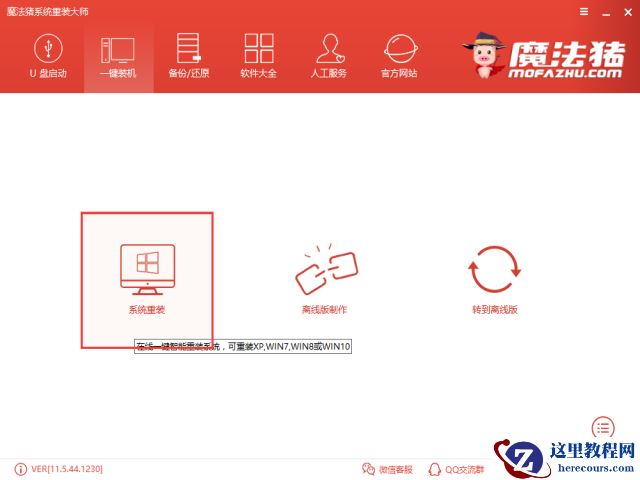Click the info icon beside version number

[20, 469]
